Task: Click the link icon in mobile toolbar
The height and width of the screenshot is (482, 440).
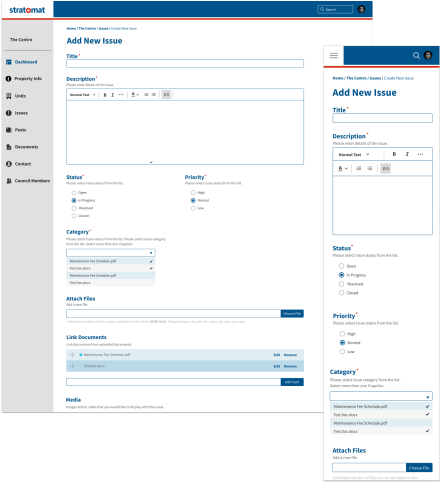Action: (x=386, y=168)
